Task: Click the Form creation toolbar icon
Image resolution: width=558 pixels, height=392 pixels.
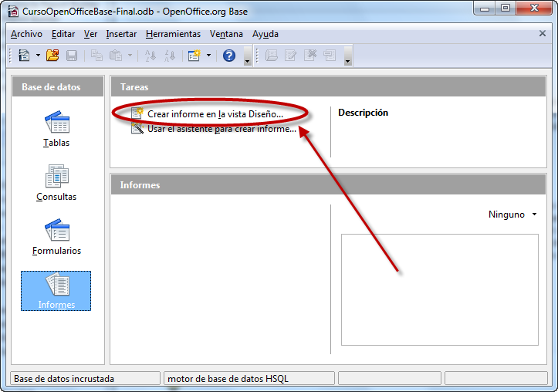Action: tap(194, 56)
